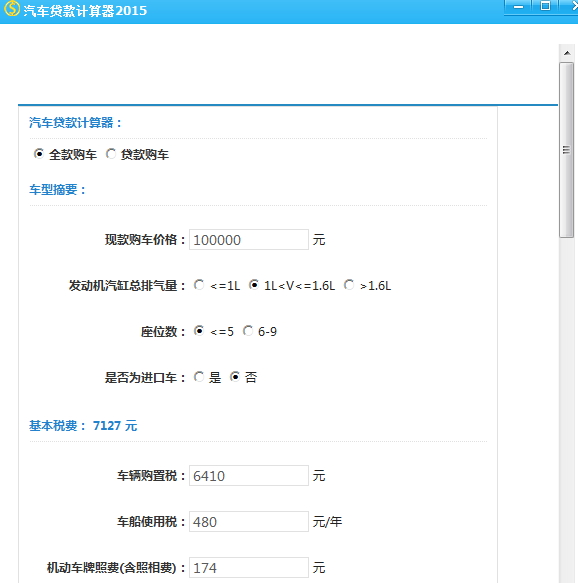The height and width of the screenshot is (583, 578).
Task: Focus the 机动车牌照费 input field
Action: click(x=249, y=568)
